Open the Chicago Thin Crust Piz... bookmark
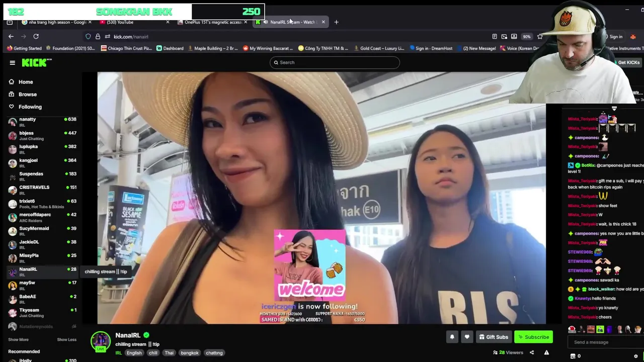Image resolution: width=644 pixels, height=362 pixels. tap(126, 48)
